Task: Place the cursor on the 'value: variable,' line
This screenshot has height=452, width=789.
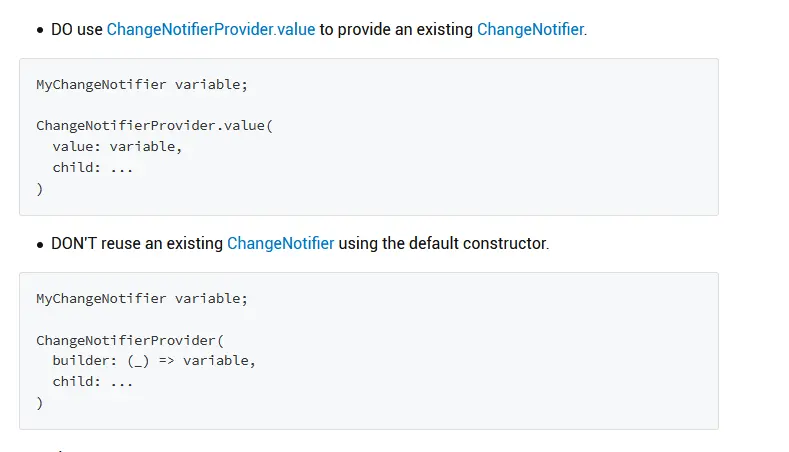Action: pos(117,146)
